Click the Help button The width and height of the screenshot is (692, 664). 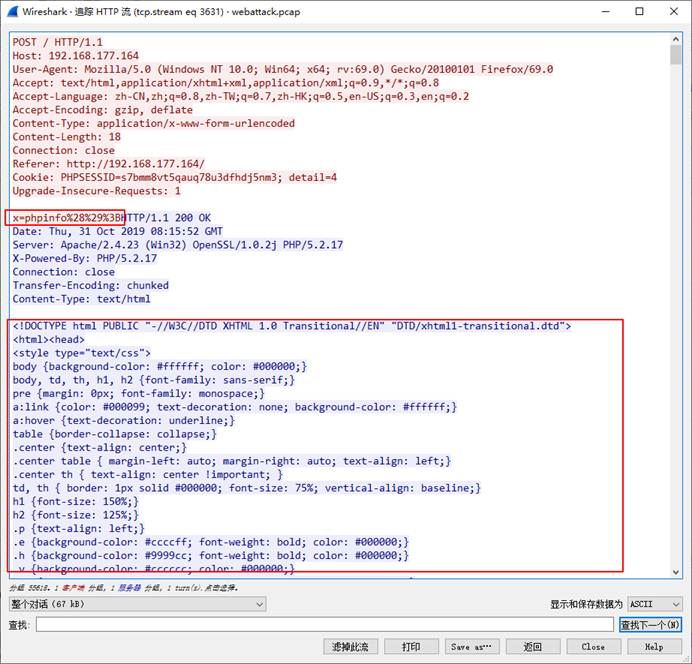pos(654,647)
